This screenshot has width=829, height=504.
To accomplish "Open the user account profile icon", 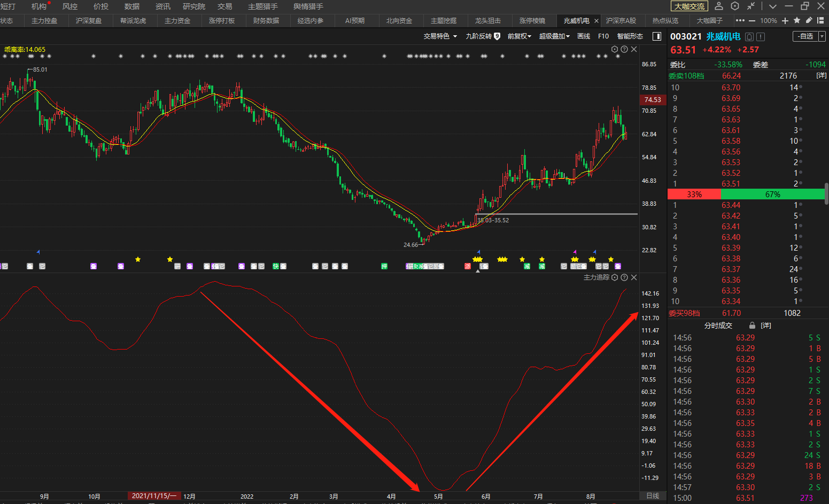I will point(719,6).
